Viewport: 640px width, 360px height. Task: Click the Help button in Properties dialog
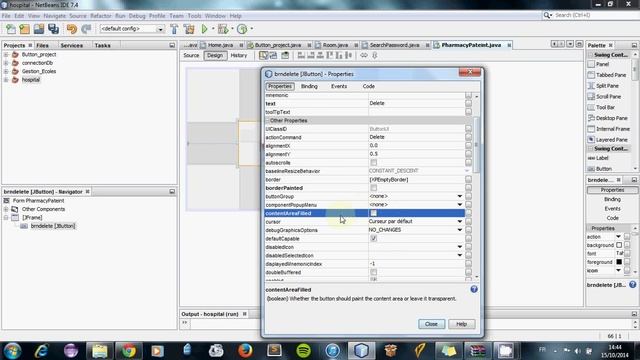461,324
